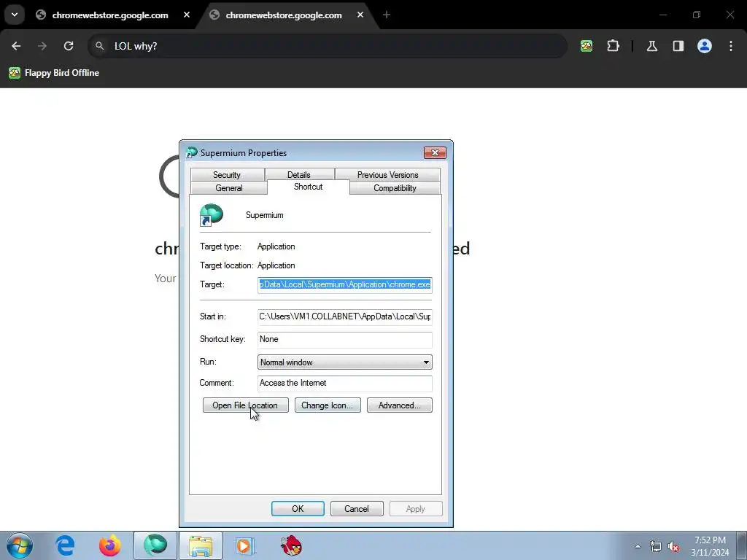The height and width of the screenshot is (560, 747).
Task: Switch to the first chromewebstore.google.com tab
Action: 110,15
